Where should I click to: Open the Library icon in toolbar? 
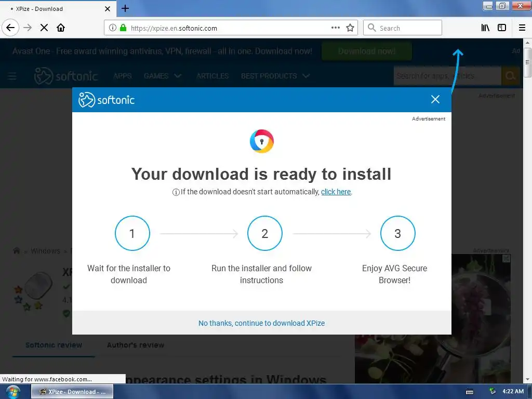pyautogui.click(x=485, y=28)
